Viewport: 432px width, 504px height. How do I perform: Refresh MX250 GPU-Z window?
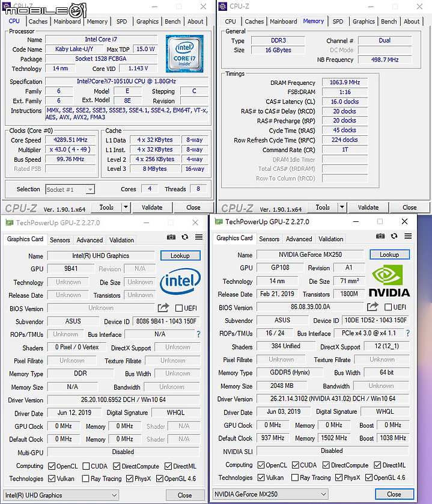(394, 236)
